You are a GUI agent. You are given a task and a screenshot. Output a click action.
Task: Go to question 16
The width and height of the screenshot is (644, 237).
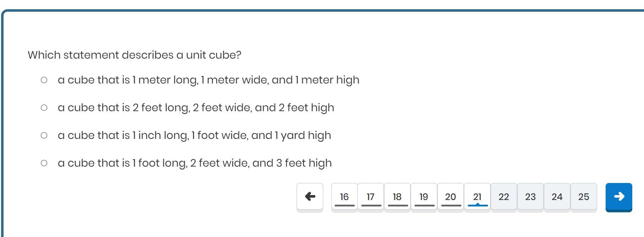(344, 197)
